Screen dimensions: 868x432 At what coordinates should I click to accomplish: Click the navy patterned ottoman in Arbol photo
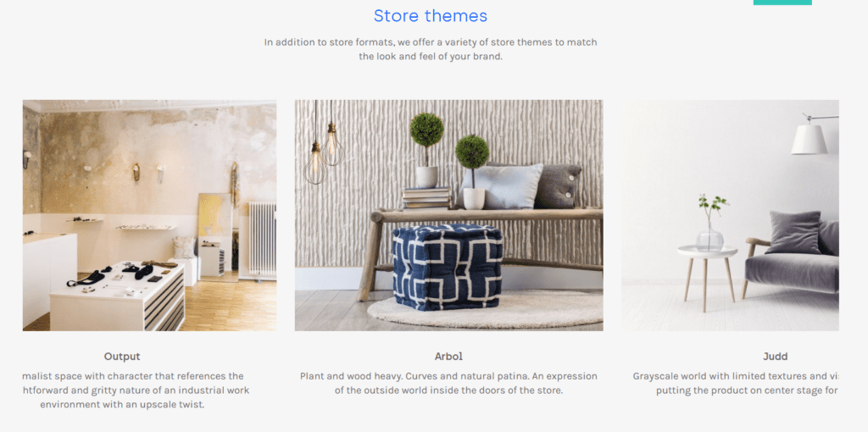pos(448,267)
